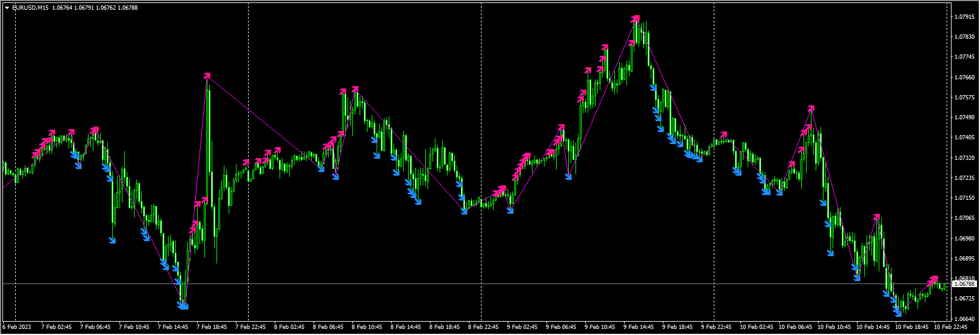Click the 1.06640 price scale label
This screenshot has width=980, height=335.
click(964, 319)
